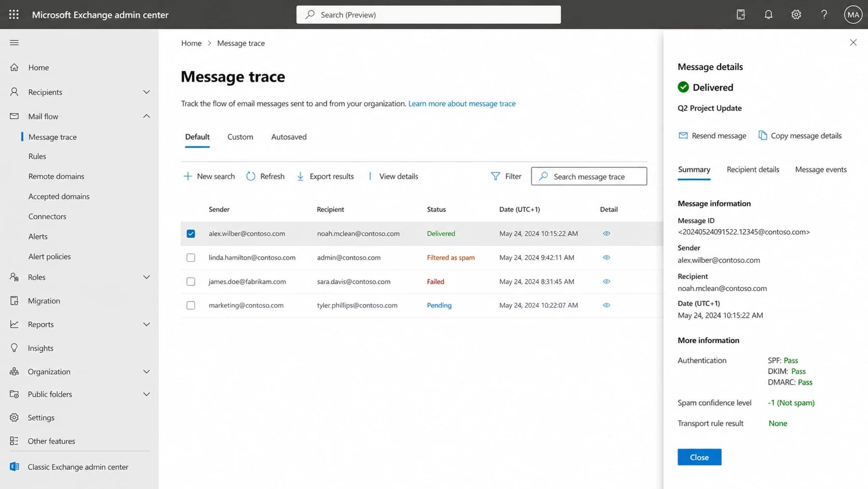Open the app launcher waffle icon
868x489 pixels.
pos(14,15)
